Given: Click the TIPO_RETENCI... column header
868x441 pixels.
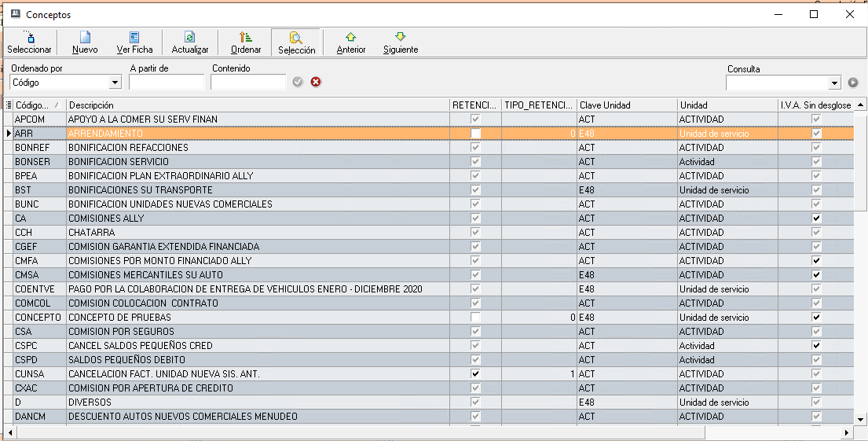Looking at the screenshot, I should click(x=539, y=105).
